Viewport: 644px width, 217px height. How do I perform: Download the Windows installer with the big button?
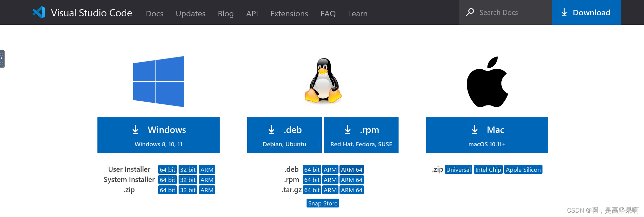click(159, 135)
